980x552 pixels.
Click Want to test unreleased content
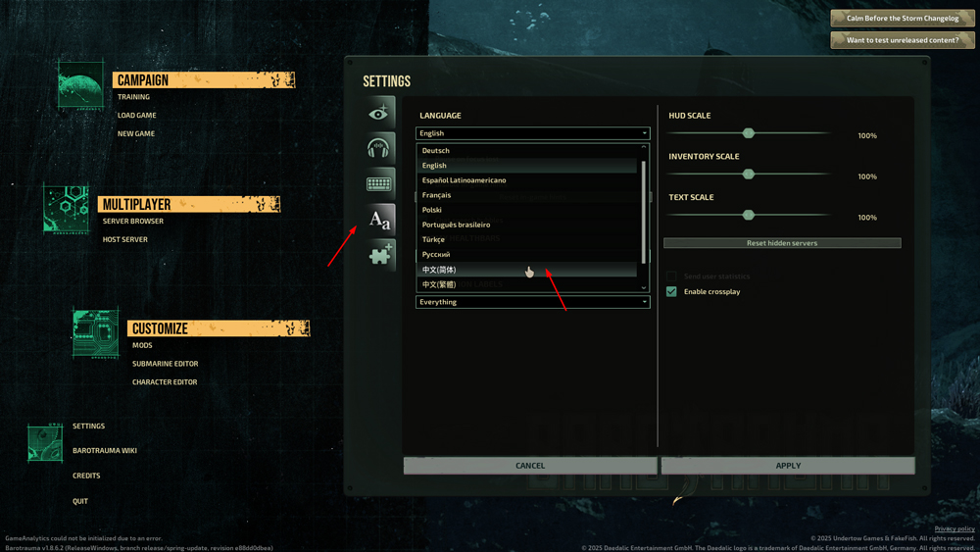coord(902,40)
